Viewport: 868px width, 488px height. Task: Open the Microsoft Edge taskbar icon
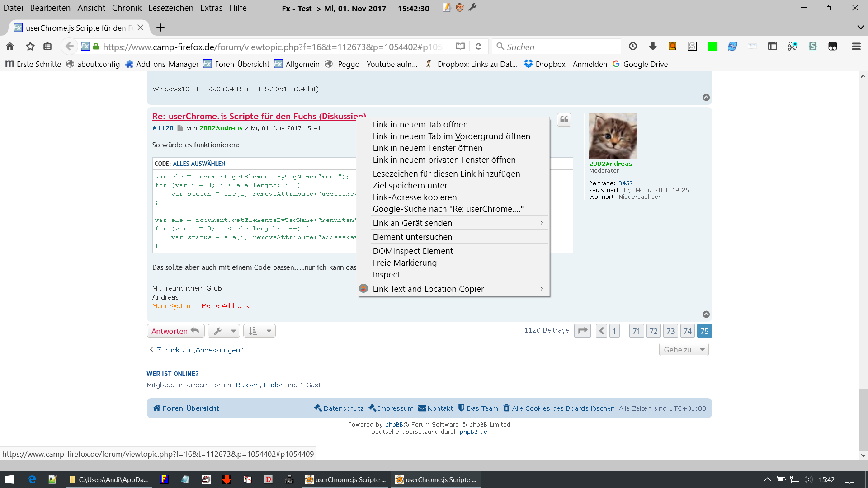tap(32, 479)
